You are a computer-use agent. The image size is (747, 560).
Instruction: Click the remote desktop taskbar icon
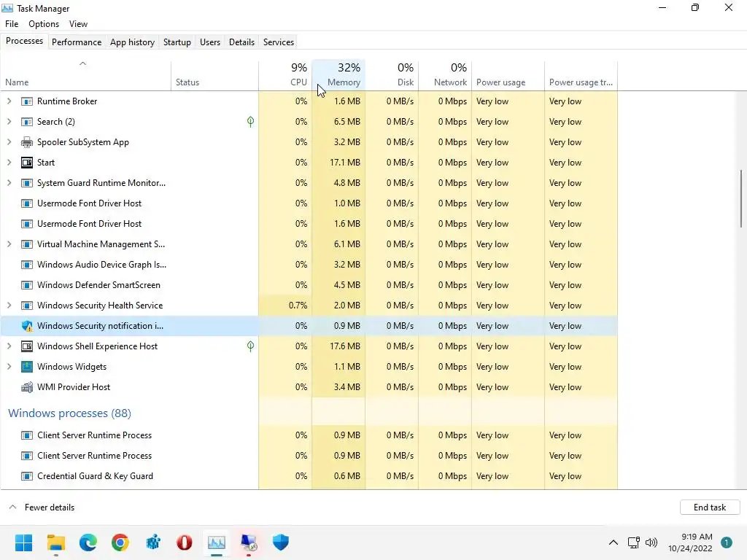[249, 542]
